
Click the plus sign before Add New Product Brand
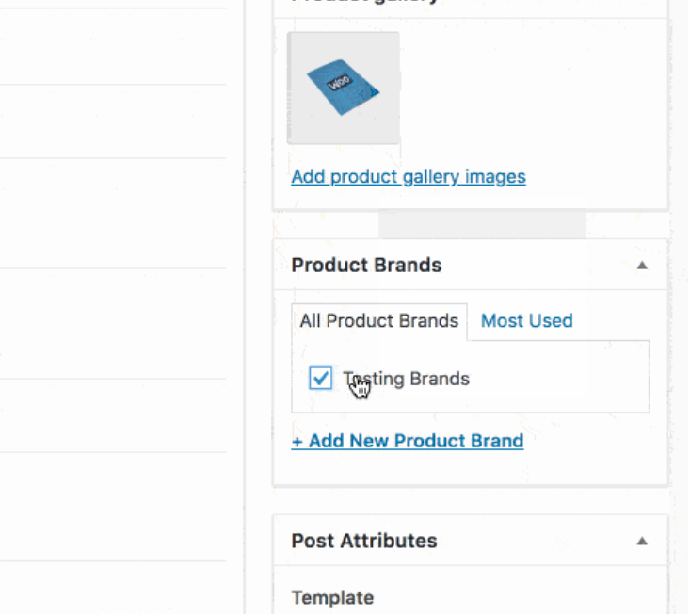pos(297,441)
